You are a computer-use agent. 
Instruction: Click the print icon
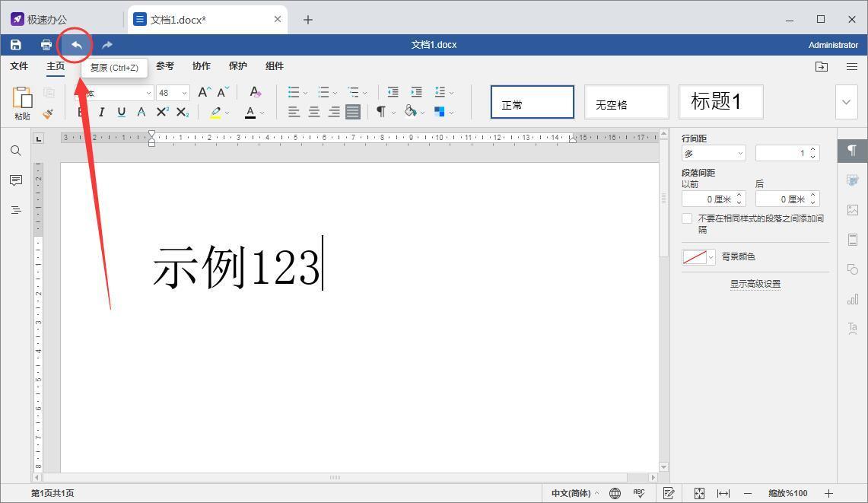coord(46,45)
